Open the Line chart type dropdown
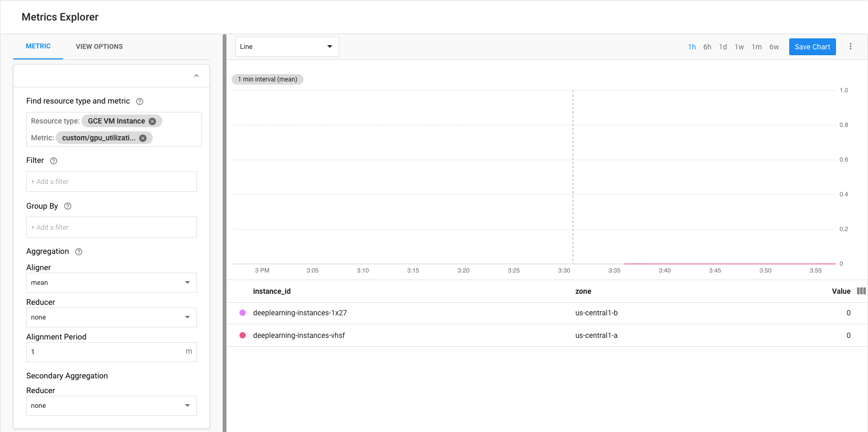Image resolution: width=868 pixels, height=432 pixels. pos(287,47)
